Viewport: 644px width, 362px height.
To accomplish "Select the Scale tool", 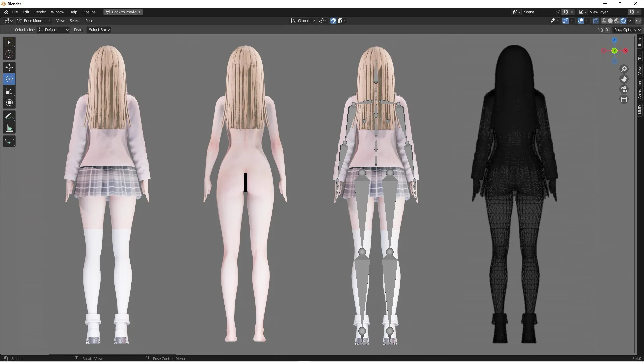I will click(9, 91).
